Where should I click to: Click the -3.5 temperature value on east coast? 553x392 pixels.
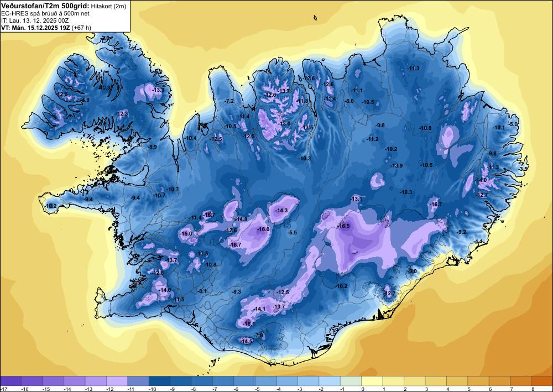tap(523, 169)
